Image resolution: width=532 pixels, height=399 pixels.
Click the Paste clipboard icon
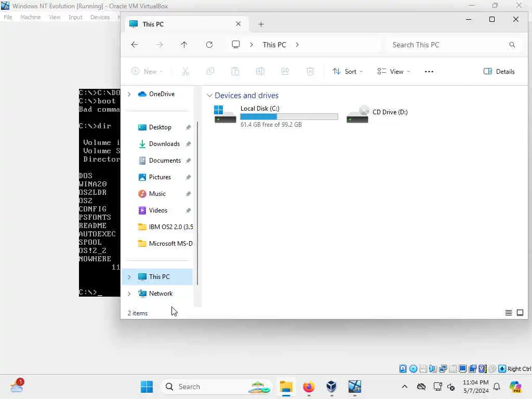pos(235,71)
